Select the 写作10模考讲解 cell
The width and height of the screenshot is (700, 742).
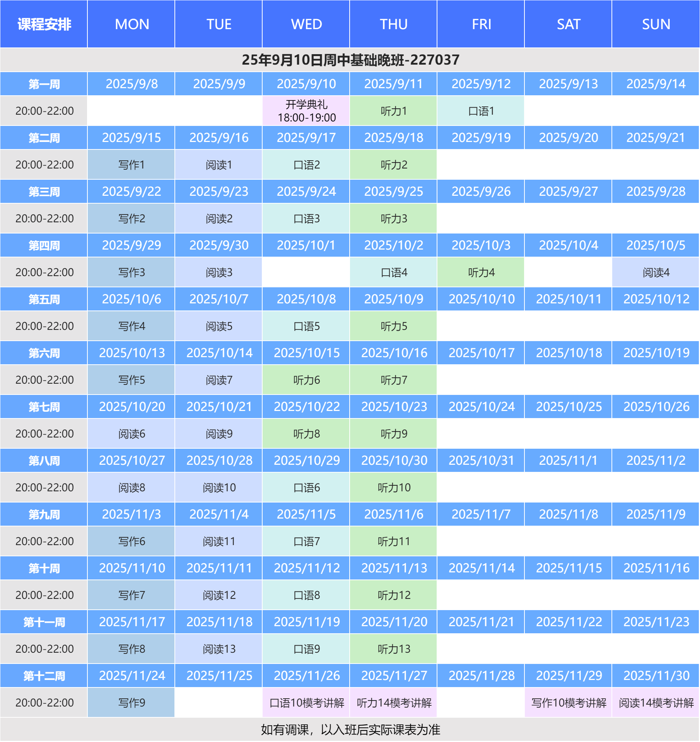click(x=568, y=703)
